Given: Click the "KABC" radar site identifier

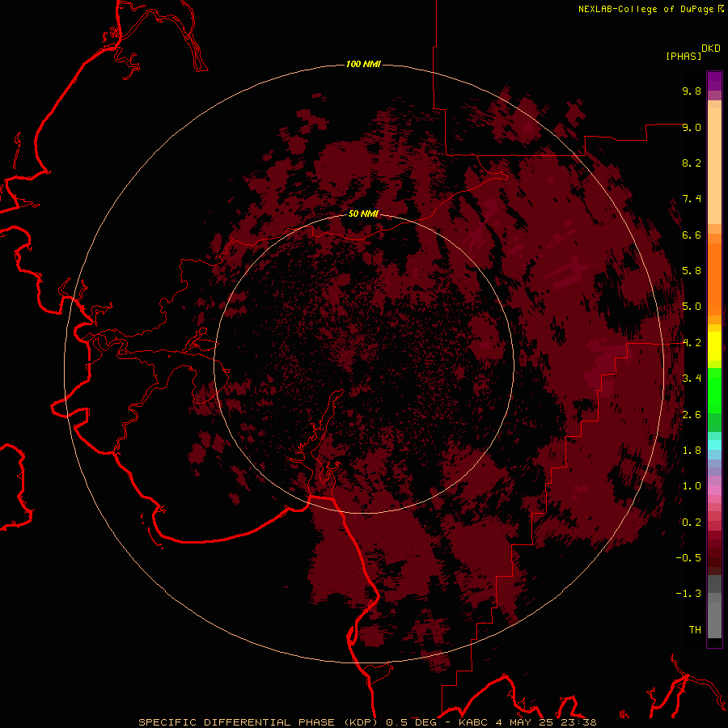Looking at the screenshot, I should 473,722.
